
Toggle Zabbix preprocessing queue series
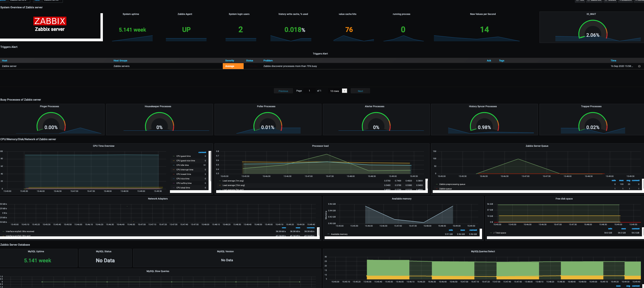452,184
